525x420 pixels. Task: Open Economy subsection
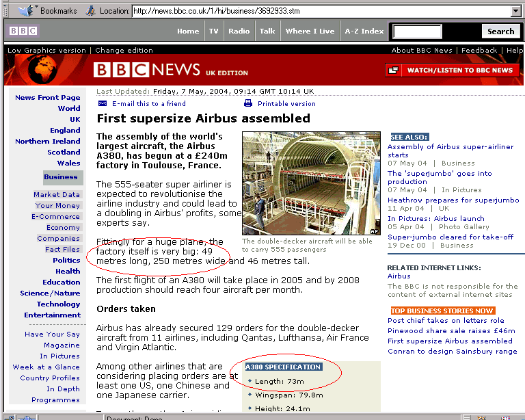pos(64,228)
